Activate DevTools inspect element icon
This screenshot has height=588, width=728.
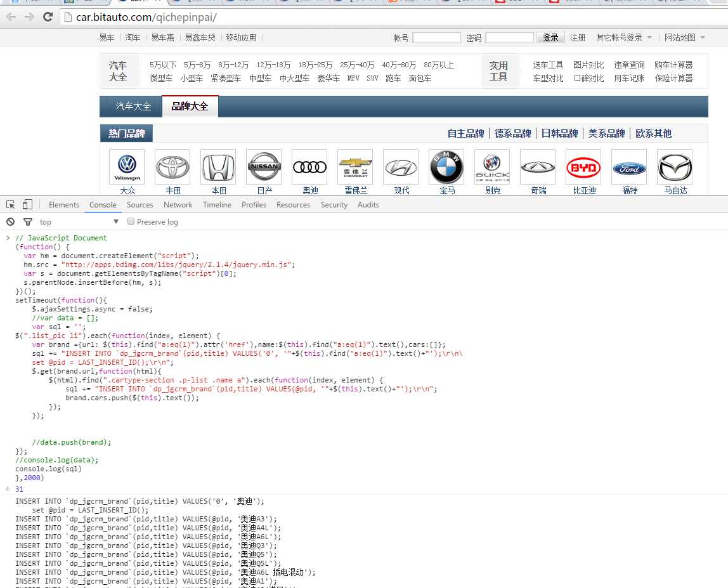pos(10,204)
